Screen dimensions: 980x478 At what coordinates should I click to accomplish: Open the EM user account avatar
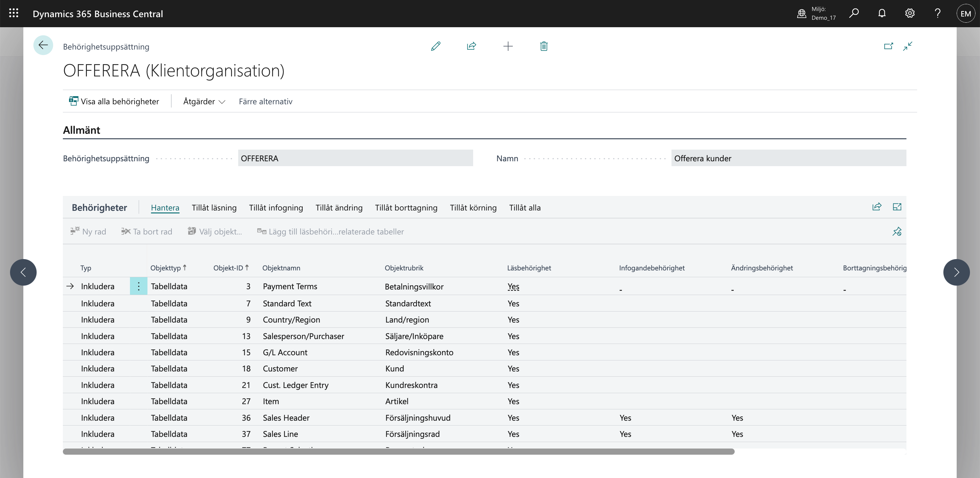tap(965, 14)
